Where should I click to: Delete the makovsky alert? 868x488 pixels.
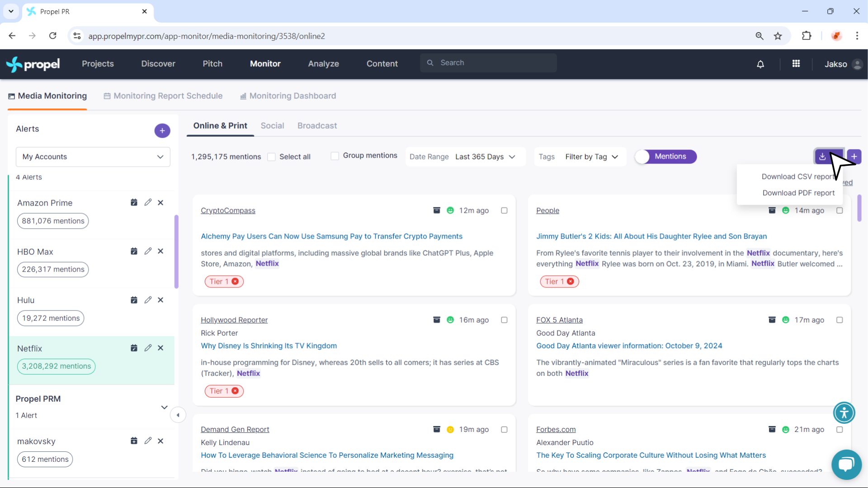pyautogui.click(x=160, y=441)
